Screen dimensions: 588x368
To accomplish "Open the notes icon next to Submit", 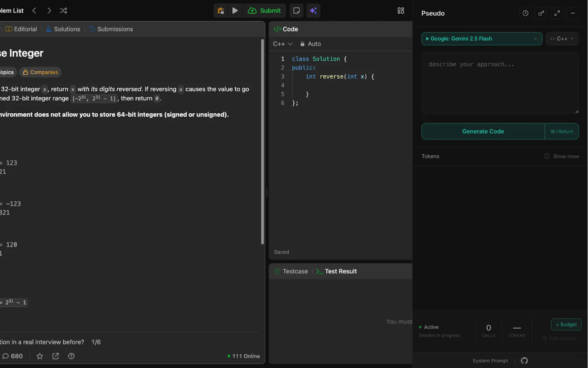I will [297, 11].
